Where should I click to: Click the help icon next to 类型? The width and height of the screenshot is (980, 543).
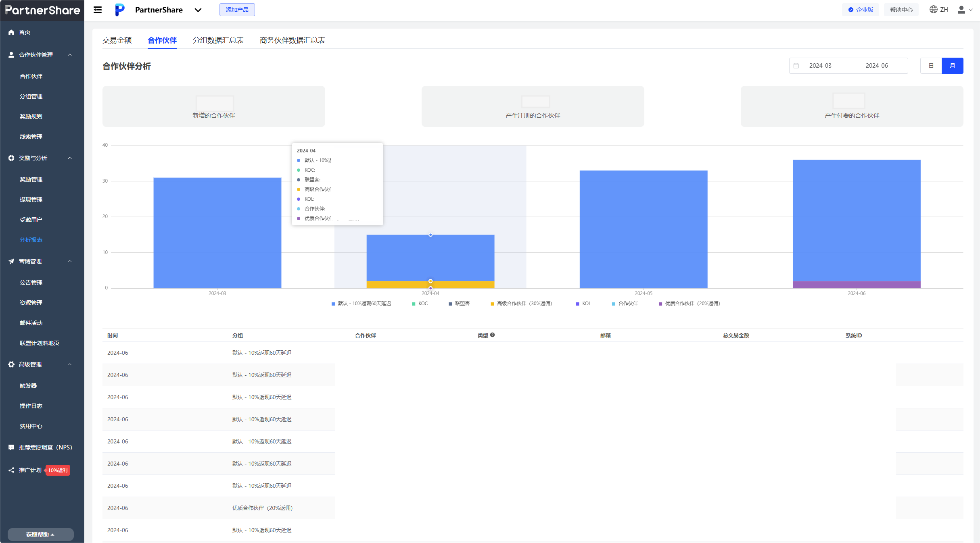point(493,335)
